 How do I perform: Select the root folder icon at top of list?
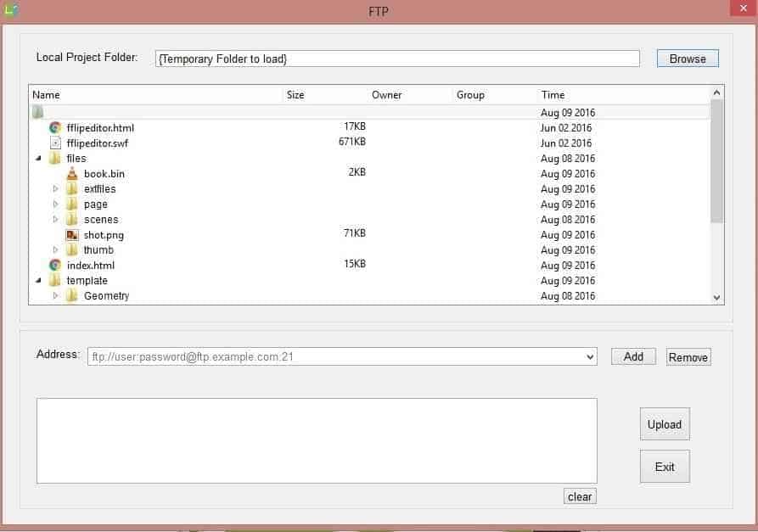(x=37, y=112)
